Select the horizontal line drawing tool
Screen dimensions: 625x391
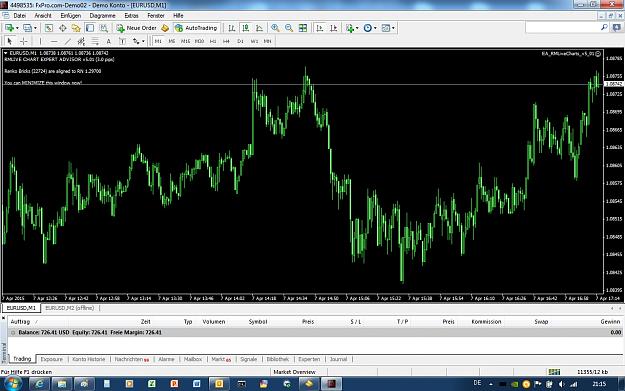(54, 41)
